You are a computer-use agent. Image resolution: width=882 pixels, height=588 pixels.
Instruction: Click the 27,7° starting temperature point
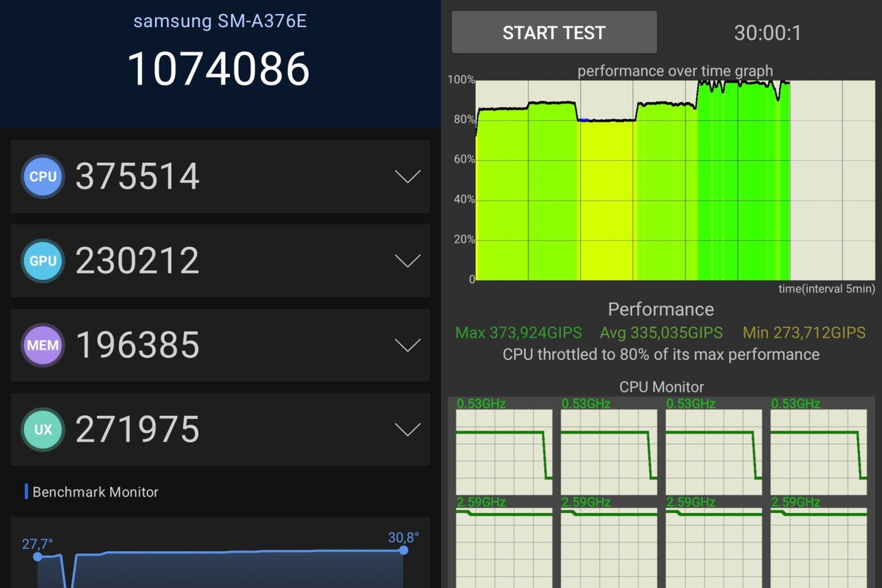37,557
